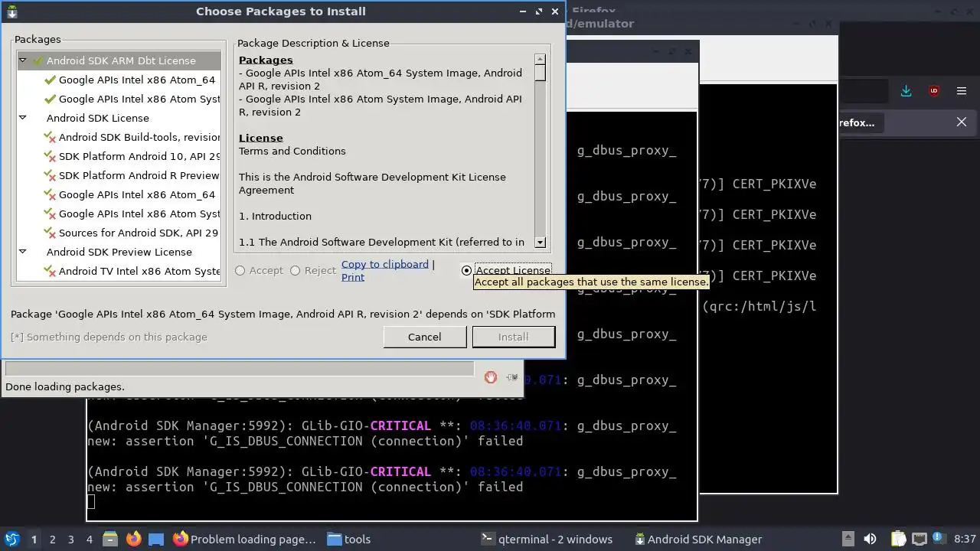The height and width of the screenshot is (551, 980).
Task: Click the status icon of Android TV Intel x86 Atom
Action: 50,271
